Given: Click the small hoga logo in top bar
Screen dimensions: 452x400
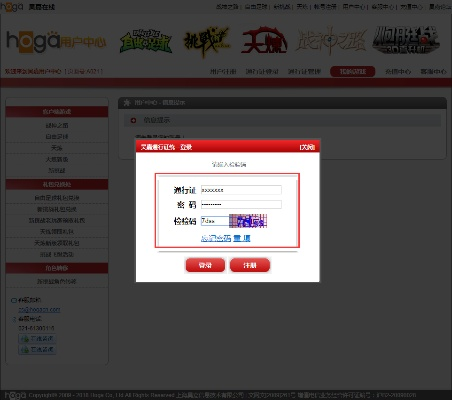Looking at the screenshot, I should tap(12, 6).
